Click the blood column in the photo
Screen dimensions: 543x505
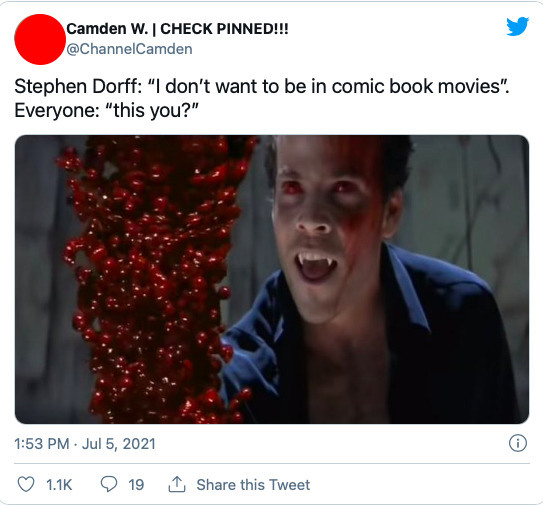point(156,279)
